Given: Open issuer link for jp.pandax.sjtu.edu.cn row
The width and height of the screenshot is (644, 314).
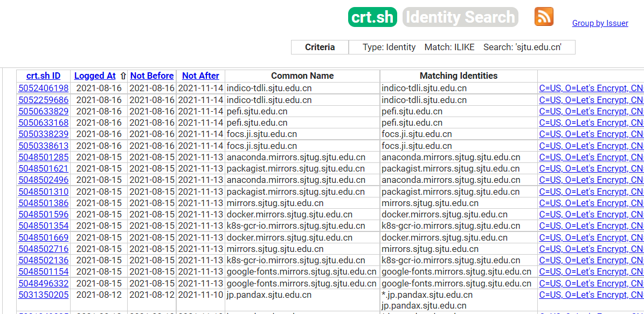Looking at the screenshot, I should click(591, 295).
